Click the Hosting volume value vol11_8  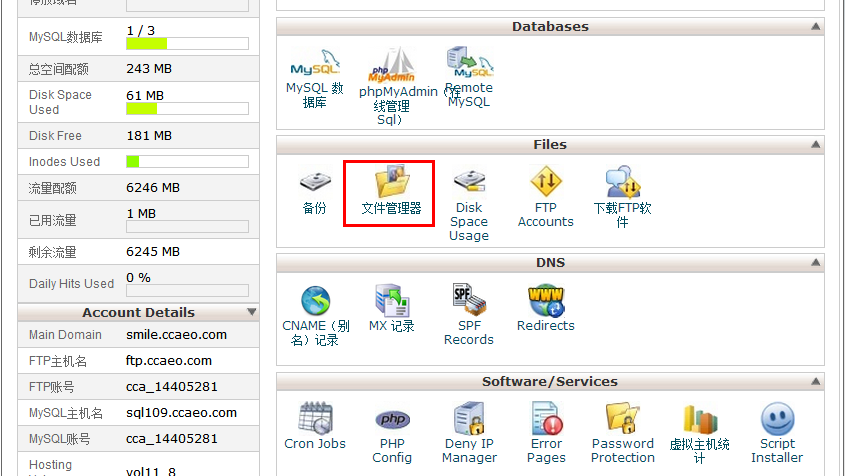pos(151,471)
